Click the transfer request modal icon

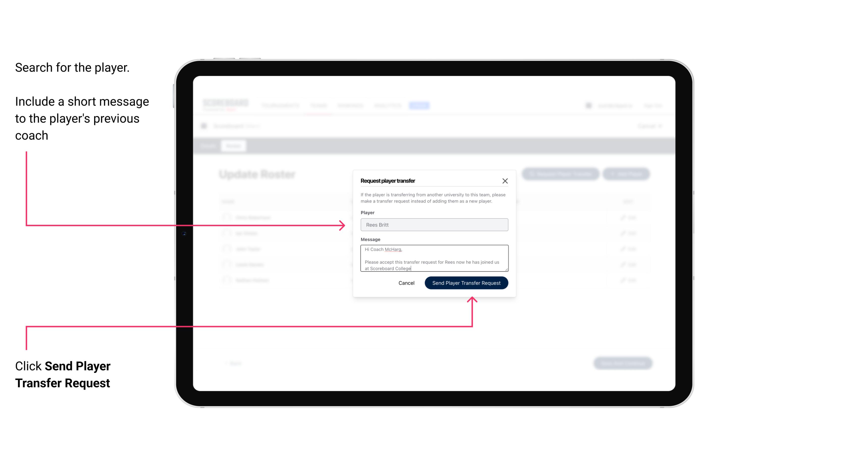(504, 181)
